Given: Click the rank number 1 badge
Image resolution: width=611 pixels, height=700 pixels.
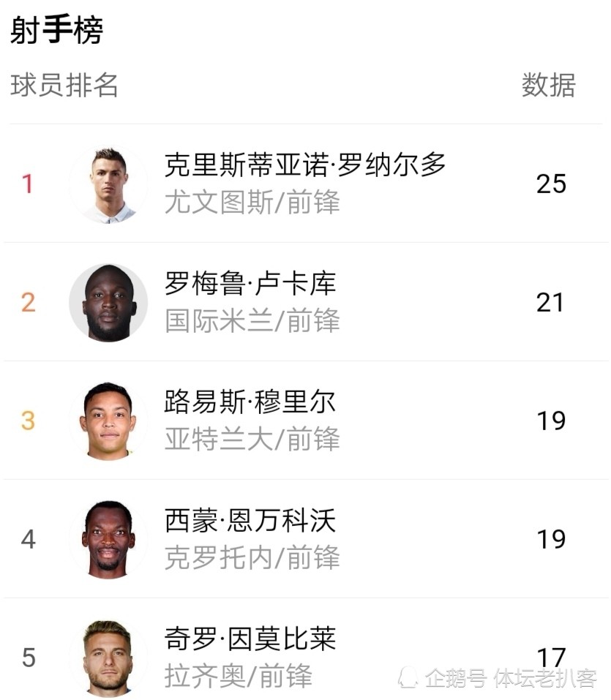Looking at the screenshot, I should (27, 184).
